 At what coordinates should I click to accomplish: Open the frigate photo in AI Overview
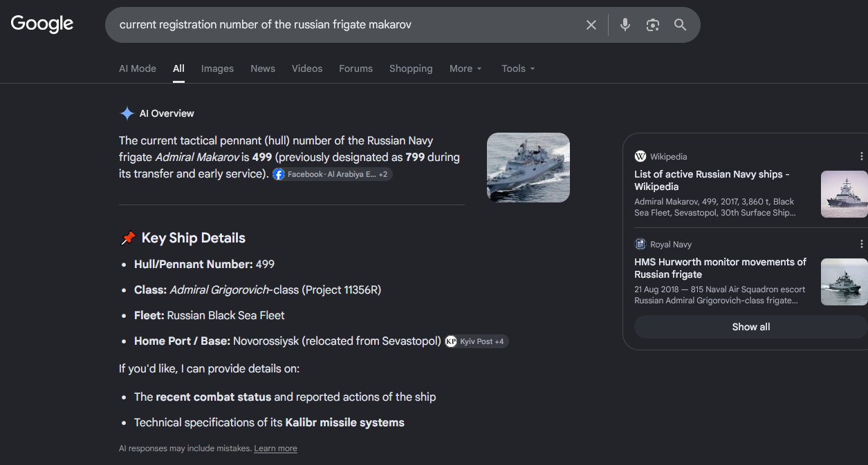click(528, 167)
